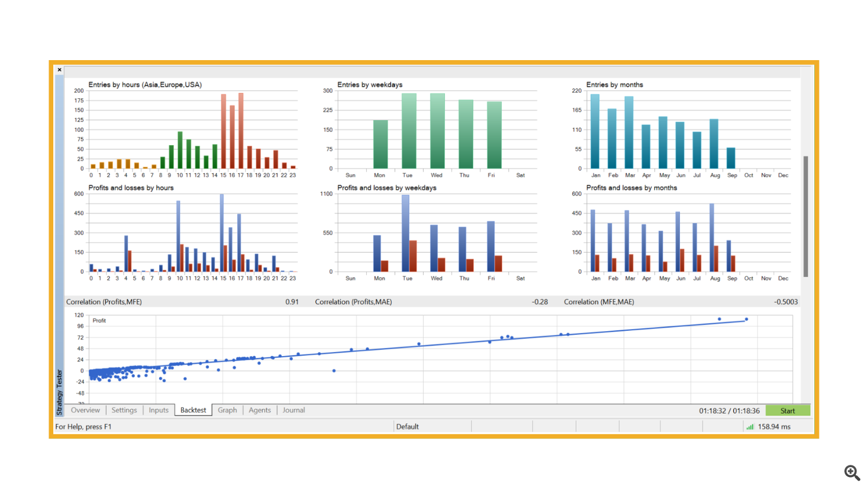Click the Default profile in status bar
This screenshot has width=868, height=488.
407,427
